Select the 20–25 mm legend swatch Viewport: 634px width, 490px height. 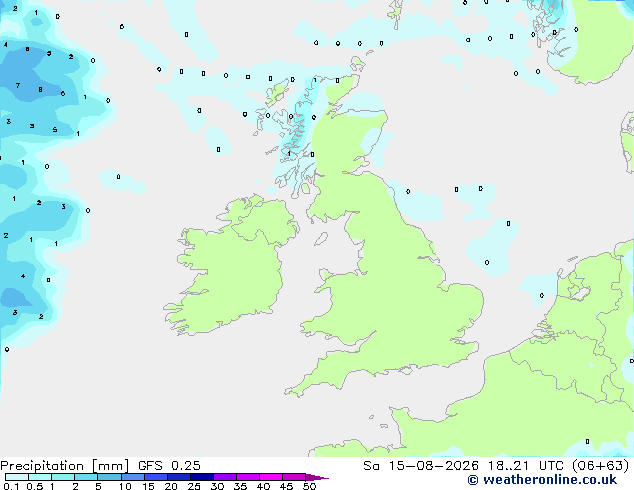(x=179, y=477)
